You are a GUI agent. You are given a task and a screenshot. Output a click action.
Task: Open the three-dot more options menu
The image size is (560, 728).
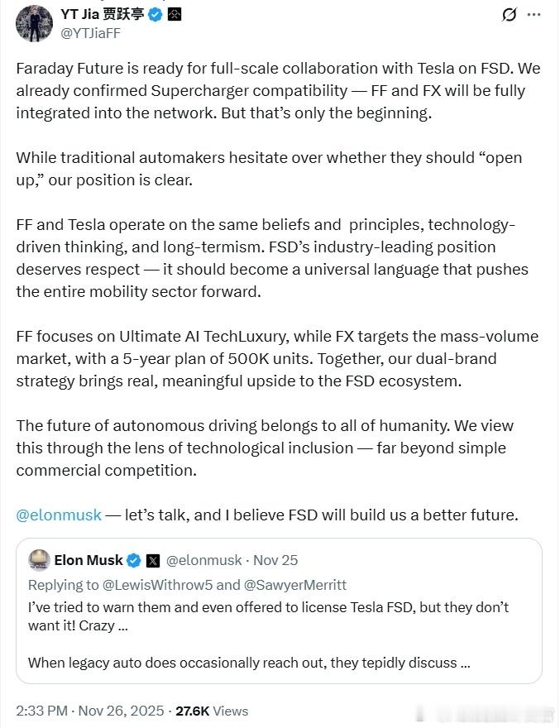[x=538, y=15]
